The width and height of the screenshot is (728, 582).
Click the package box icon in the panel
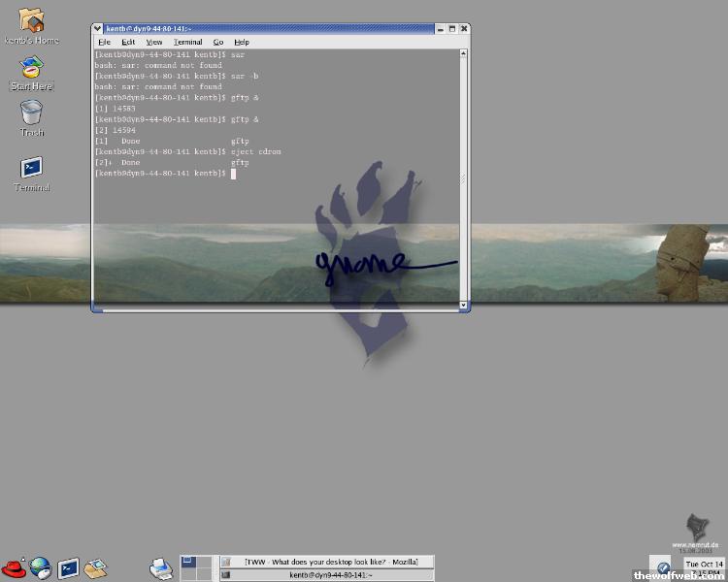94,568
